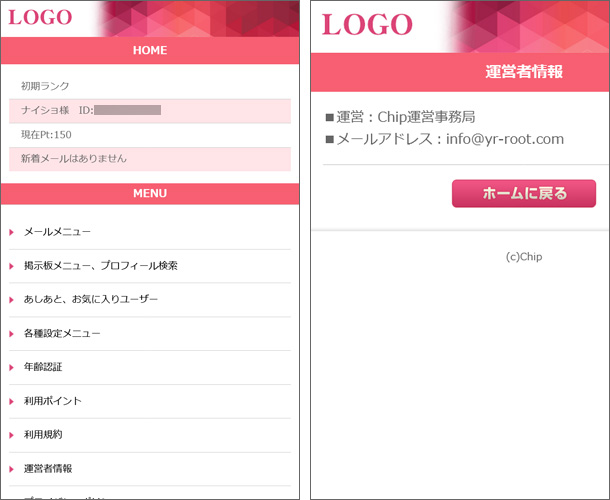The width and height of the screenshot is (610, 500).
Task: Click the arrow icon beside 掲示板メニュー
Action: (x=11, y=266)
